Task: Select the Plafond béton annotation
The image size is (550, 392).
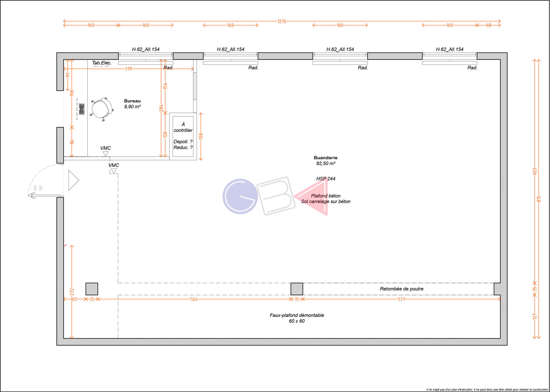Action: 326,196
